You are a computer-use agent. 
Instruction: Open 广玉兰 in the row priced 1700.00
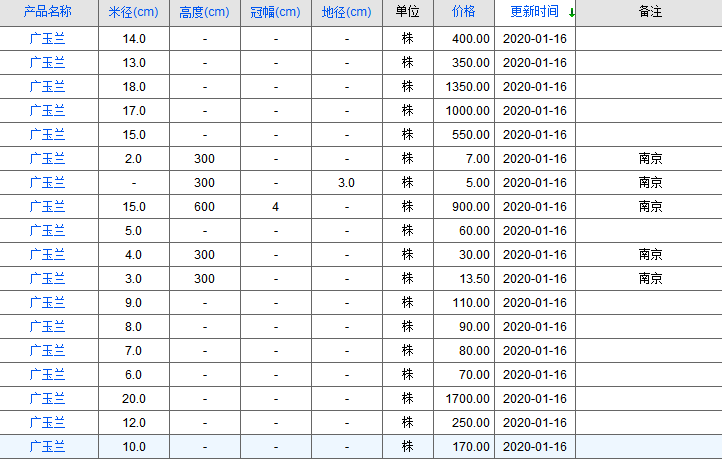[47, 399]
